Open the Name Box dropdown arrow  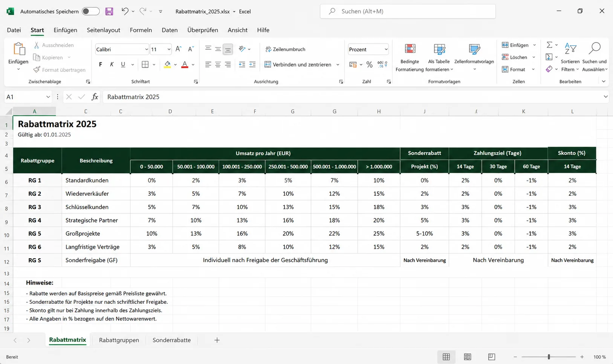click(48, 97)
